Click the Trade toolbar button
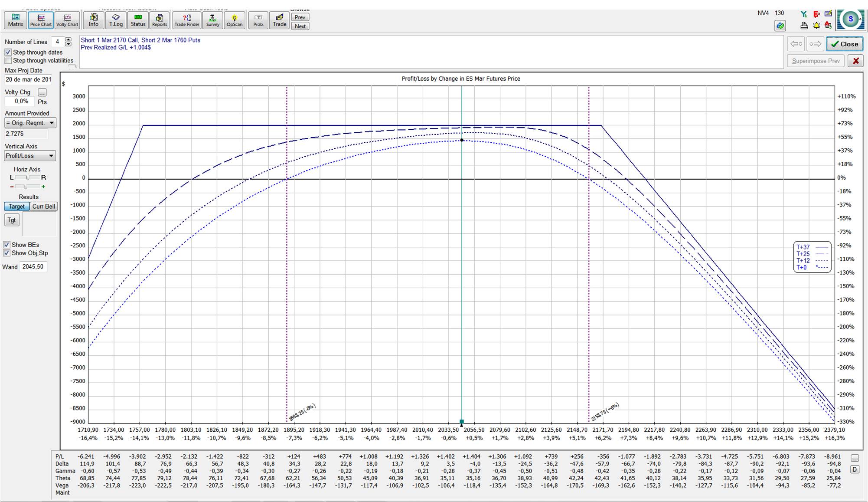Screen dimensions: 868x502 279,20
